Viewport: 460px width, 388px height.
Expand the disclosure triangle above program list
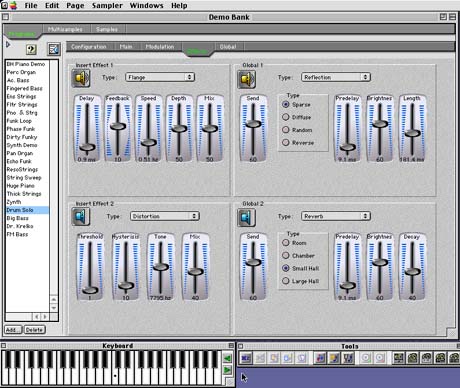pyautogui.click(x=8, y=44)
